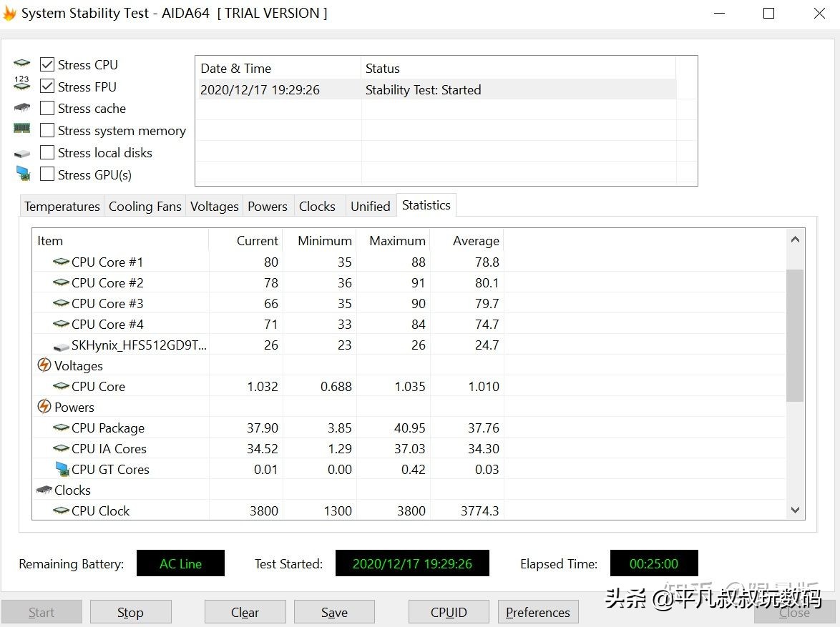Click the AC Line battery indicator
The width and height of the screenshot is (840, 627).
(x=180, y=563)
